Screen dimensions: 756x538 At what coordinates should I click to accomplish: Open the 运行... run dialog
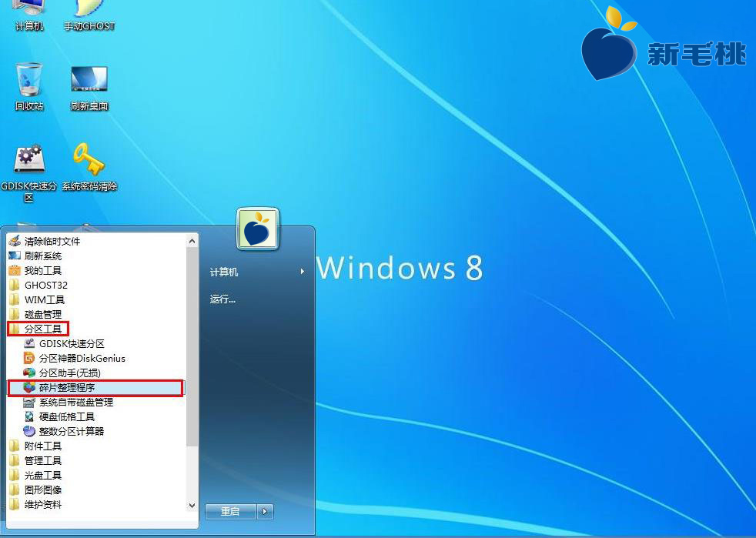click(x=258, y=299)
